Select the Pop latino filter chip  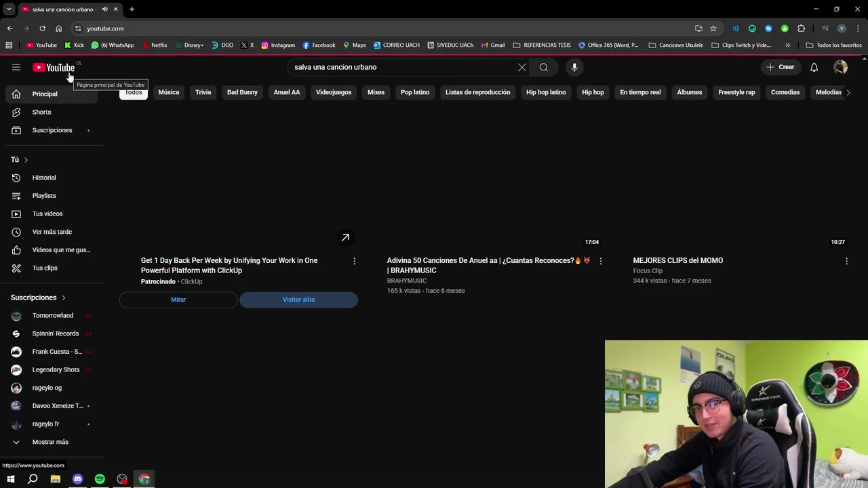(x=415, y=92)
